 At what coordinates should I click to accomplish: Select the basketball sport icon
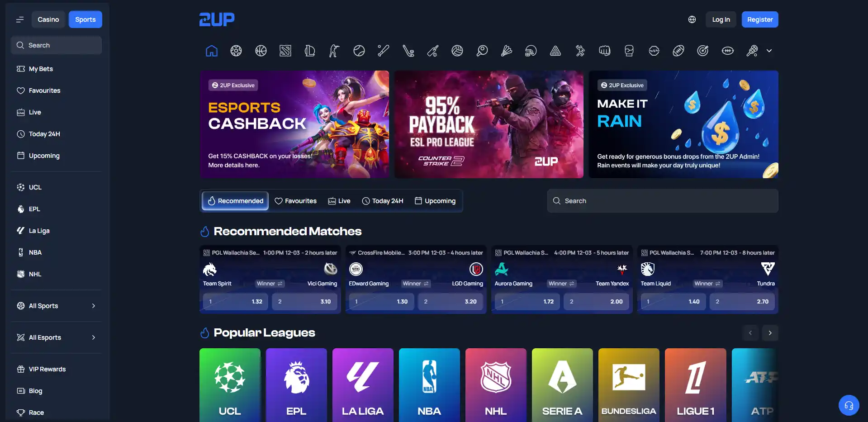pyautogui.click(x=261, y=51)
